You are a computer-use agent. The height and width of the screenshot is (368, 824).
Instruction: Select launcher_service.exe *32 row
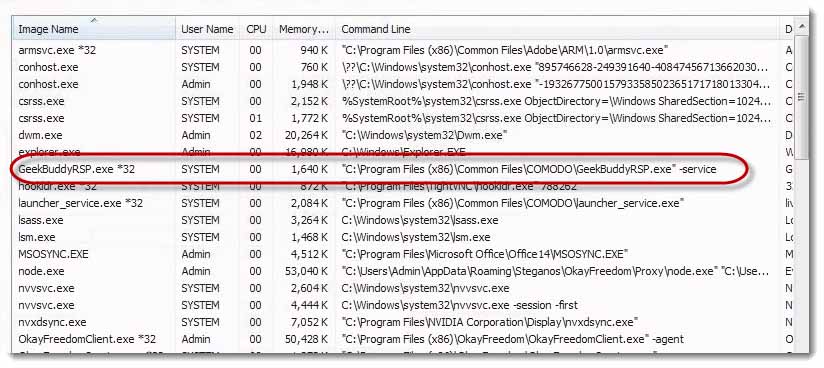[397, 203]
